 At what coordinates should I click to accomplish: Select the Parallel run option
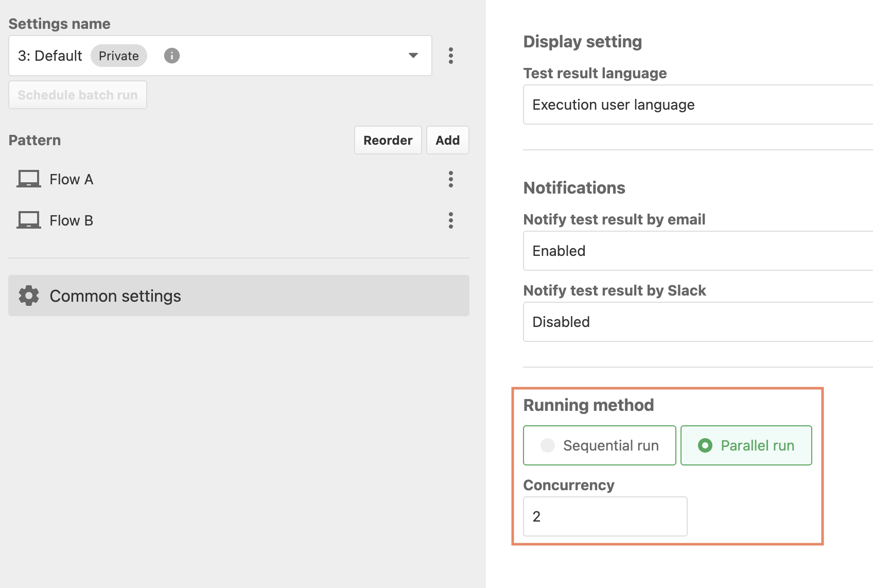746,445
